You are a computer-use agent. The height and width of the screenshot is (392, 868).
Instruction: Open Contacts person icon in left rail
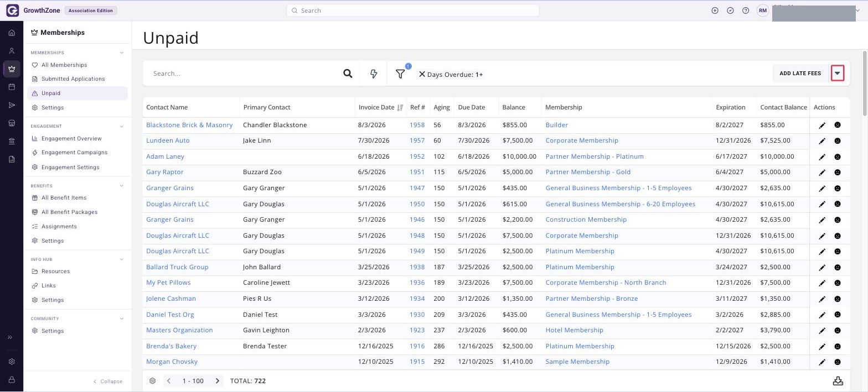12,51
